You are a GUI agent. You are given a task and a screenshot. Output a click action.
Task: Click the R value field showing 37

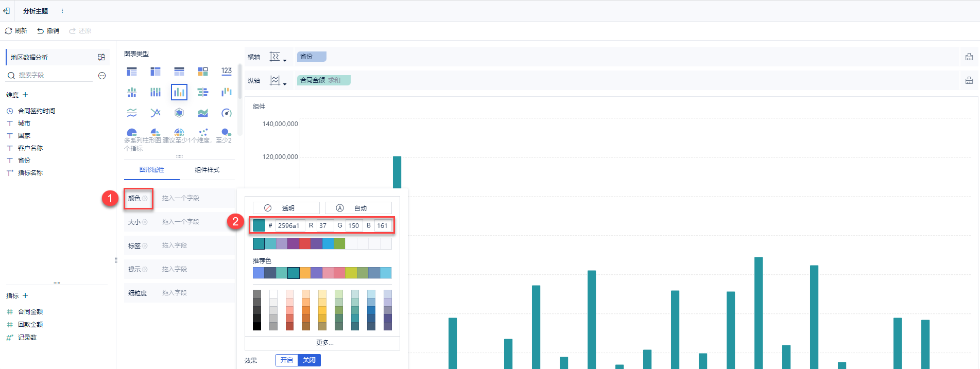click(x=325, y=225)
